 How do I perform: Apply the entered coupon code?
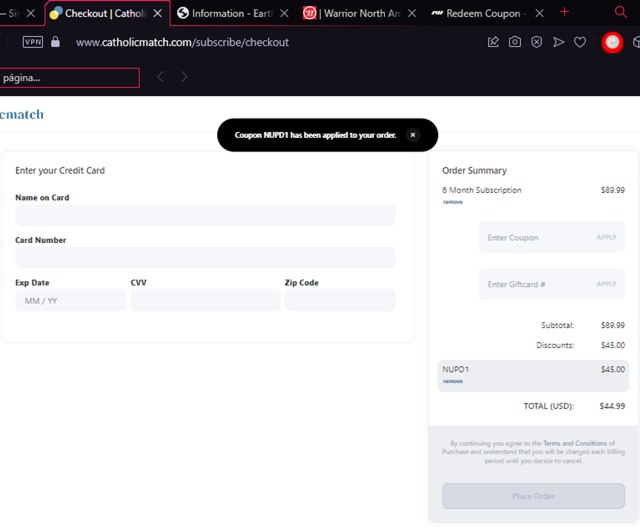(x=606, y=237)
